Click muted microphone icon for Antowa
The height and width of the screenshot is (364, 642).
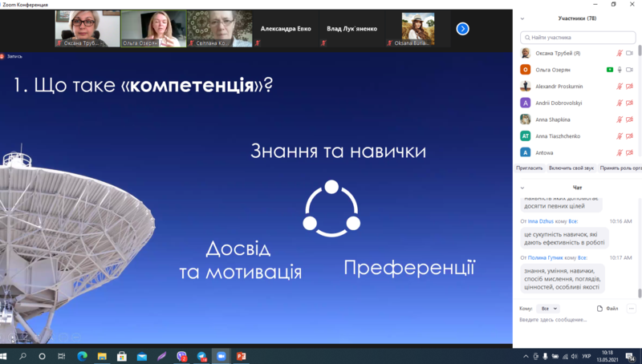point(620,152)
